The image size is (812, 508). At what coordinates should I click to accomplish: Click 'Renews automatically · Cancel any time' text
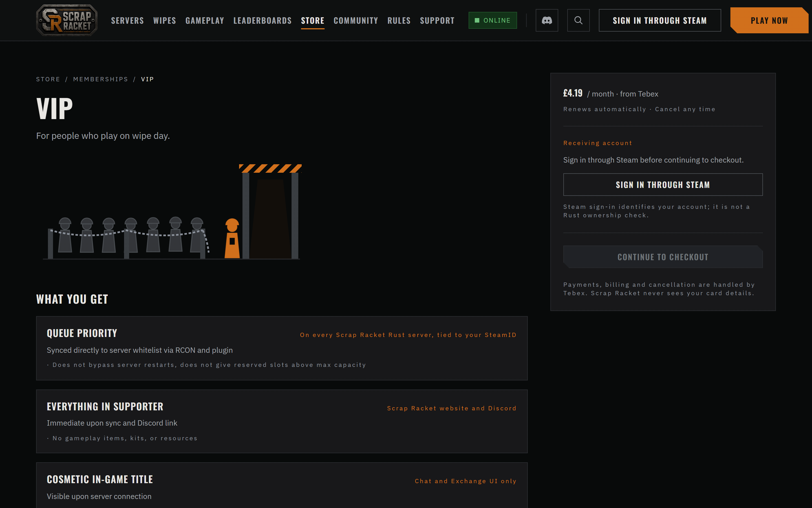coord(639,109)
